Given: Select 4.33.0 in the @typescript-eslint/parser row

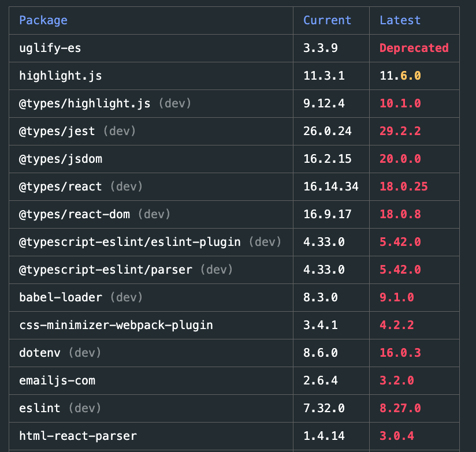Looking at the screenshot, I should [324, 270].
